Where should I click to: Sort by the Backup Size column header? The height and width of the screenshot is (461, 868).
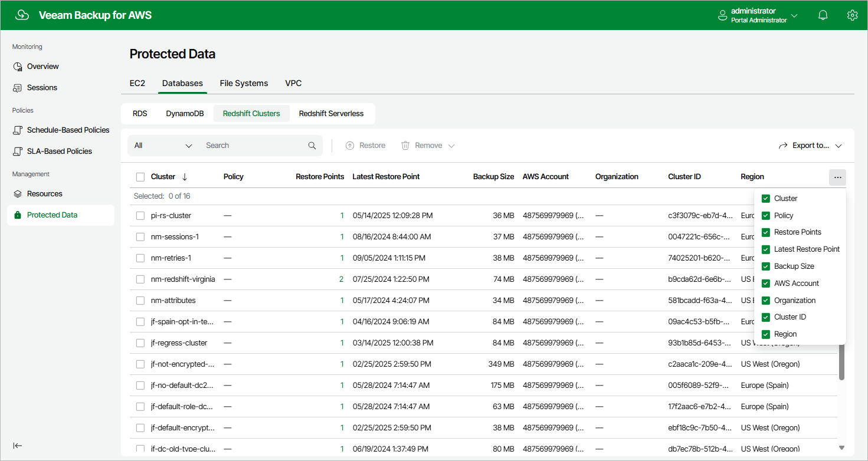click(x=493, y=177)
